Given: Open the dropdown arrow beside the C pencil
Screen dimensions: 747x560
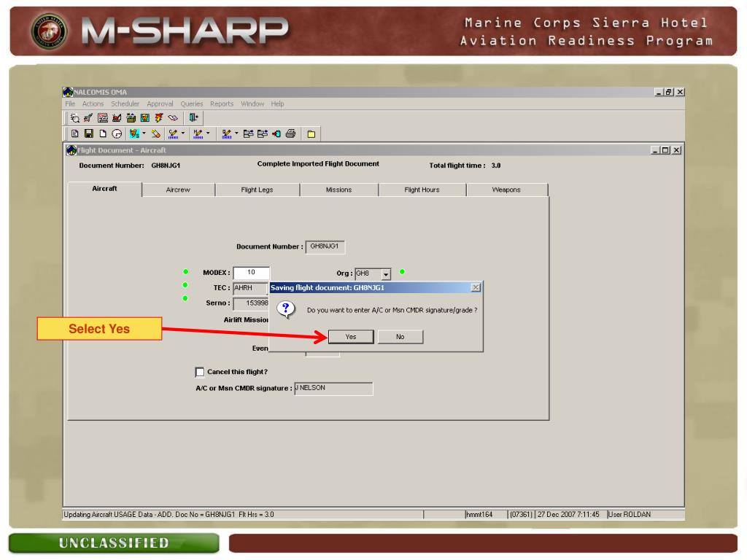Looking at the screenshot, I should (x=183, y=134).
